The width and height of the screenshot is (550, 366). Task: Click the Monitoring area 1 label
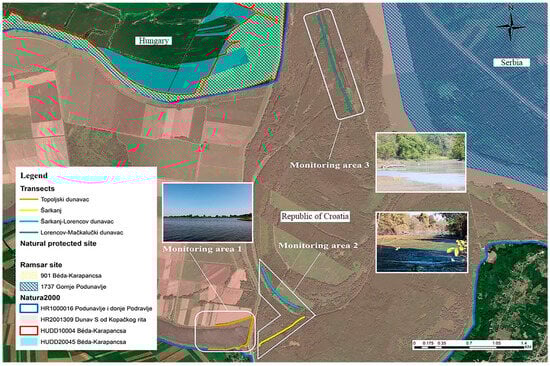(x=202, y=249)
